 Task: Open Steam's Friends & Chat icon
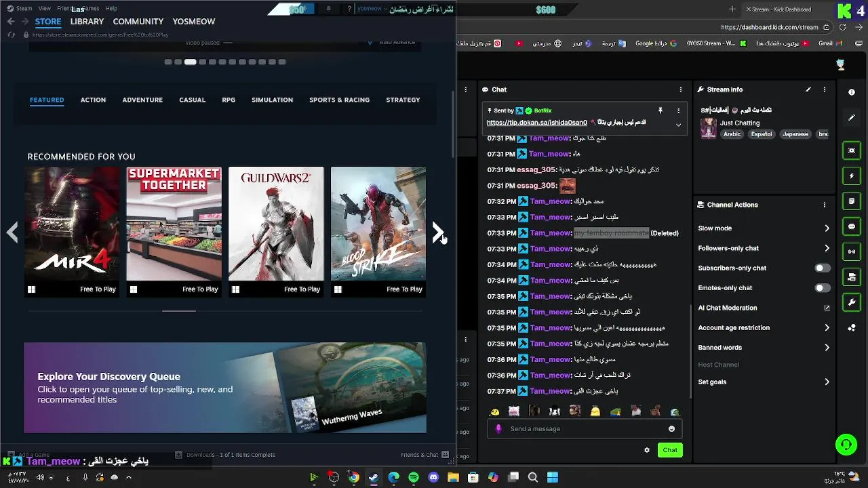point(445,455)
